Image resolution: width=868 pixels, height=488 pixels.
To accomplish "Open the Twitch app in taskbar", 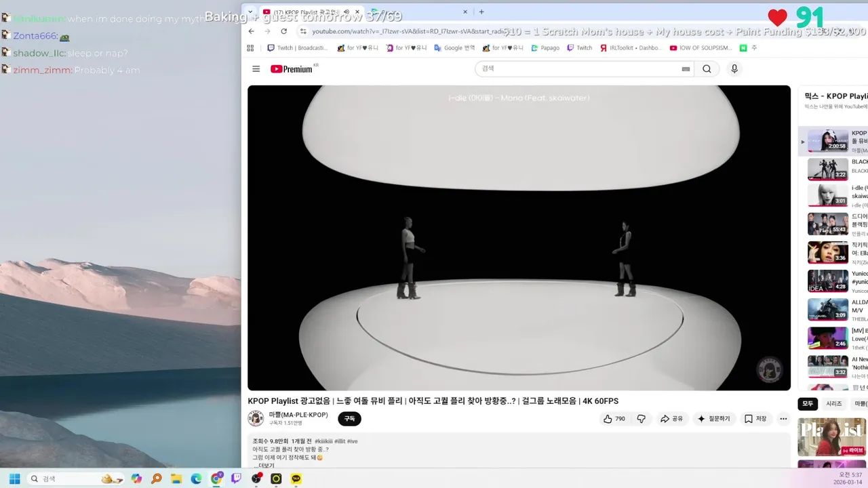I will (236, 479).
